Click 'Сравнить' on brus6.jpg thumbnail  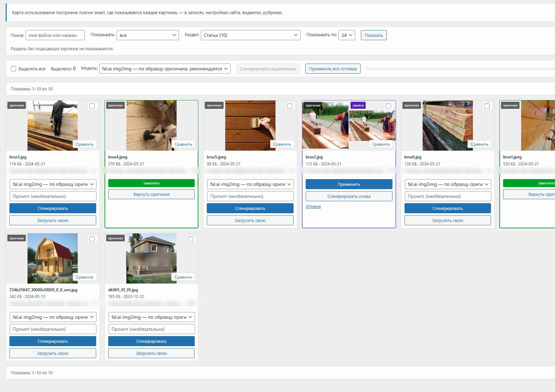pyautogui.click(x=480, y=144)
